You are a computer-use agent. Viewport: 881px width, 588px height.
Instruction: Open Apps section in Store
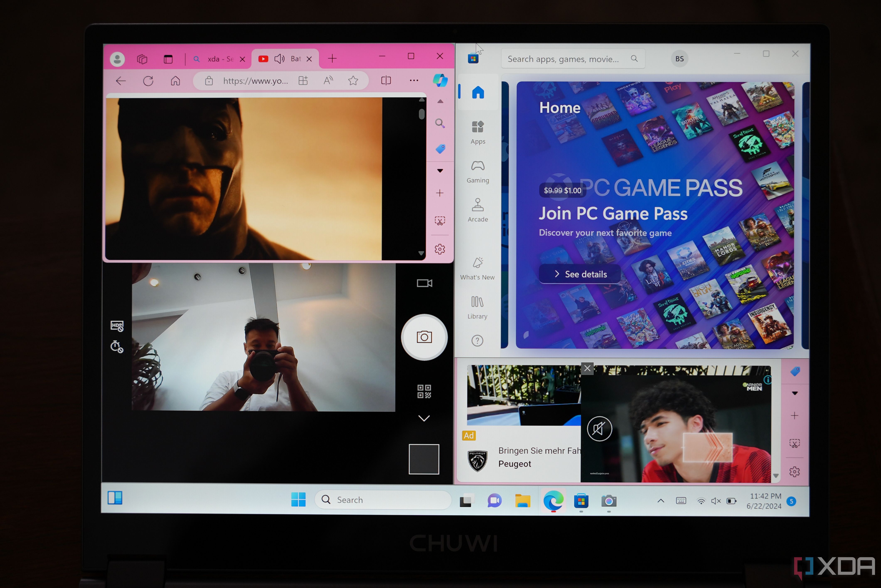(478, 132)
